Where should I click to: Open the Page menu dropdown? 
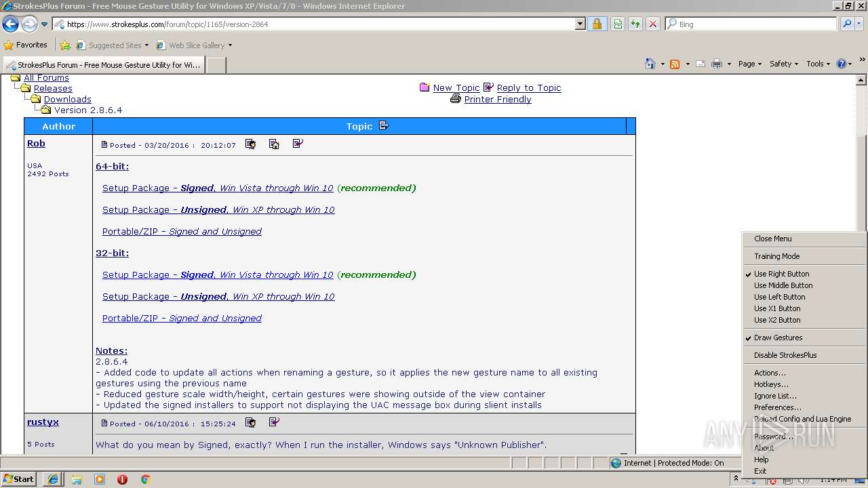[x=749, y=64]
